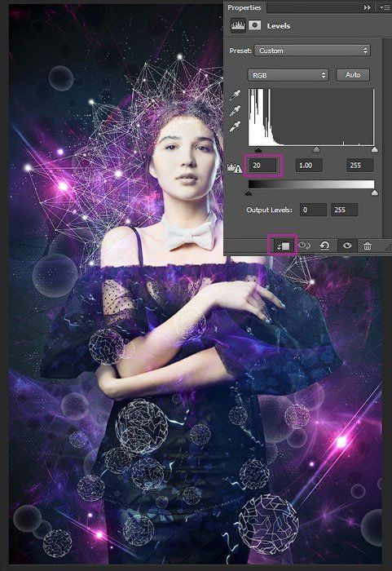The image size is (392, 571).
Task: Switch to the Properties tab
Action: [x=244, y=7]
